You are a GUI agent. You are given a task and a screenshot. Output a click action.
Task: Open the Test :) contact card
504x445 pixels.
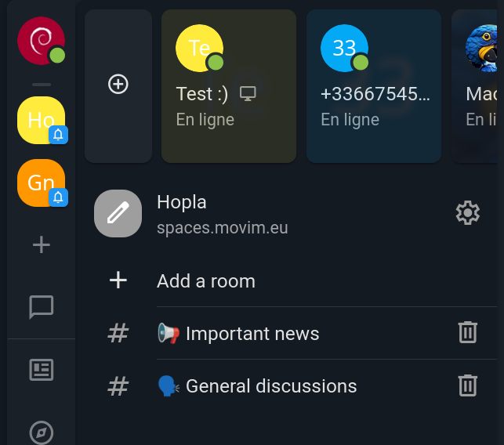(228, 86)
